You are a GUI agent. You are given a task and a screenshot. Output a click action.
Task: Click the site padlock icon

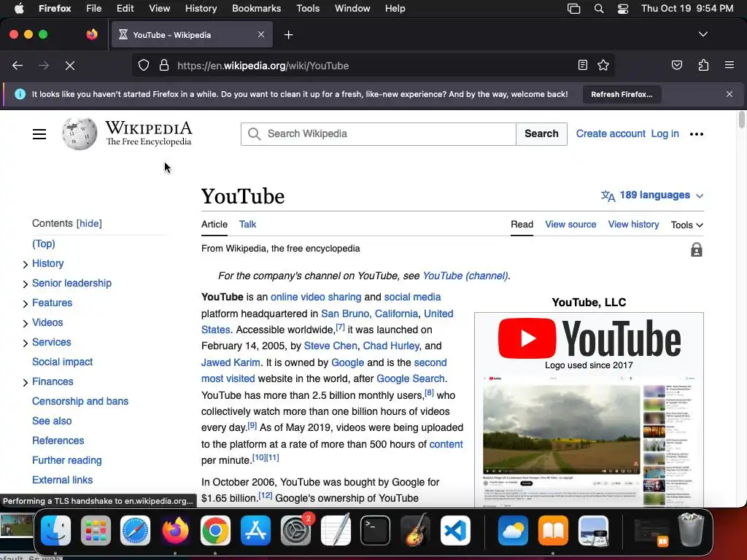164,65
